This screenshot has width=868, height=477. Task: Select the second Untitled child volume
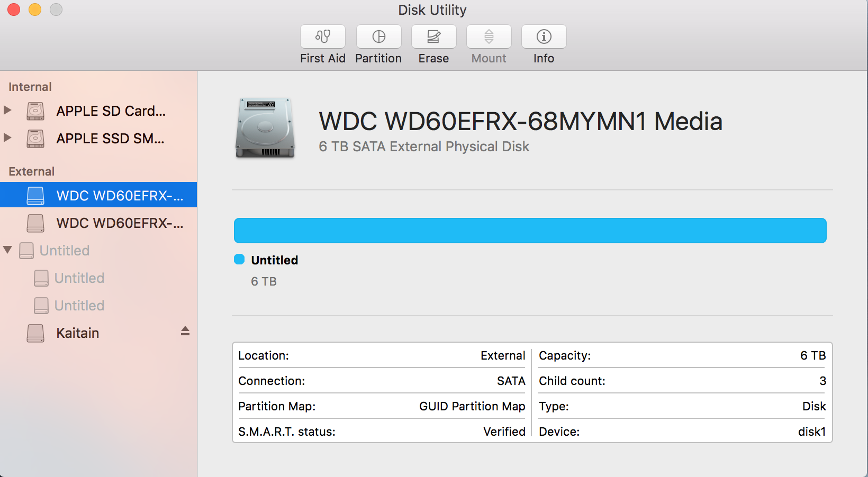[x=98, y=306]
